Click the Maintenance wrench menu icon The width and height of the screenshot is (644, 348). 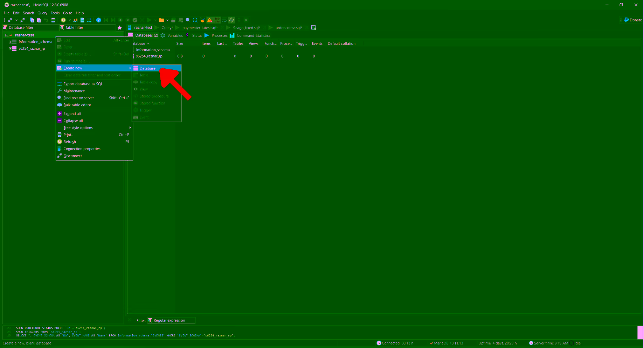[x=60, y=91]
